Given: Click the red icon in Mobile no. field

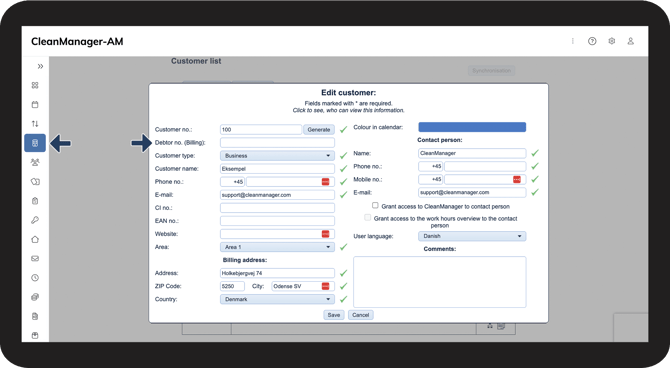Looking at the screenshot, I should coord(517,180).
